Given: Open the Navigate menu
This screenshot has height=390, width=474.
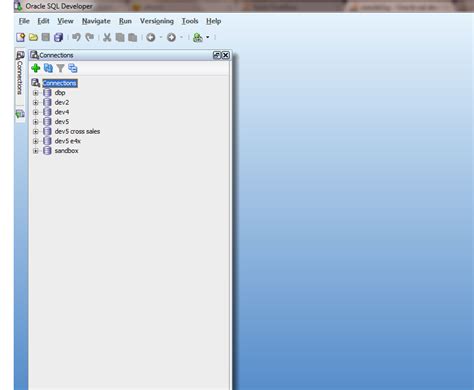Looking at the screenshot, I should coord(96,21).
